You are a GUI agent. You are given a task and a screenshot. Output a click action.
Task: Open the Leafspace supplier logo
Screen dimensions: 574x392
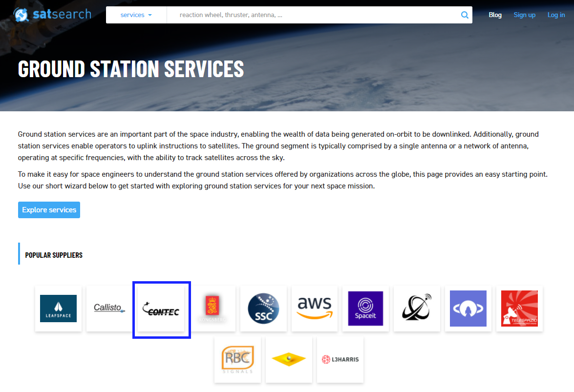(x=58, y=309)
